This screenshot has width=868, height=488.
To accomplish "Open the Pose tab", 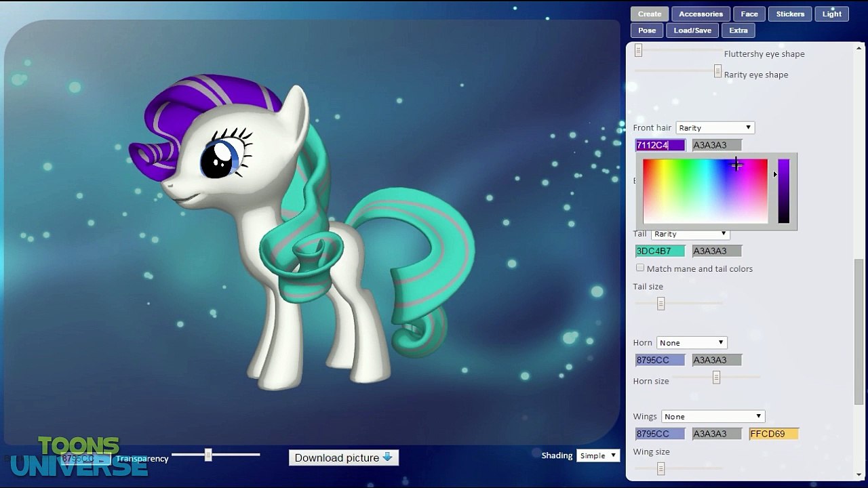I will point(647,30).
